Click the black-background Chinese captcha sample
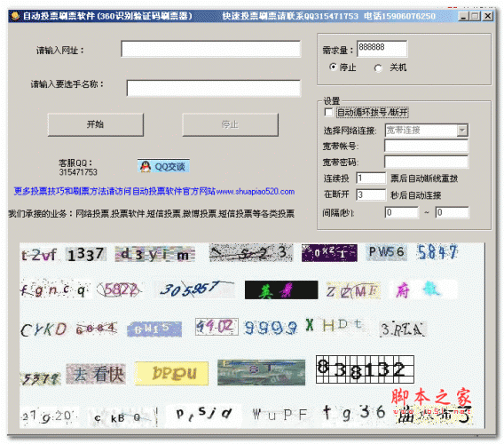 281,289
